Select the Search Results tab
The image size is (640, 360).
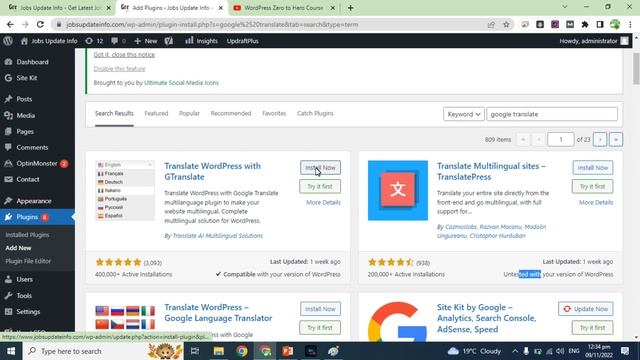click(114, 113)
